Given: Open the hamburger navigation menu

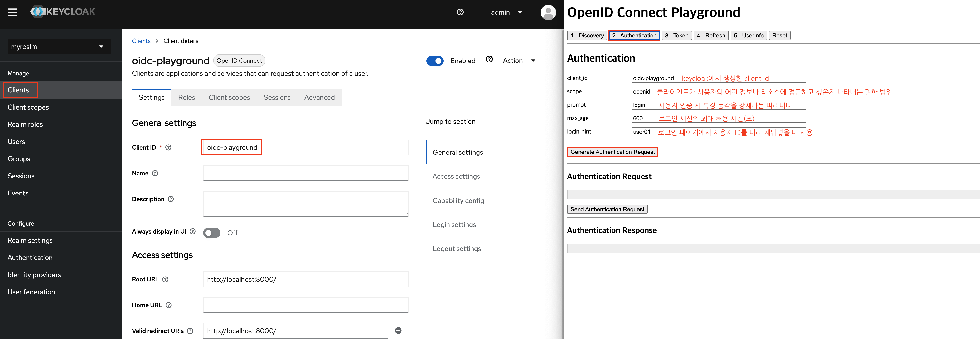Looking at the screenshot, I should coord(13,12).
